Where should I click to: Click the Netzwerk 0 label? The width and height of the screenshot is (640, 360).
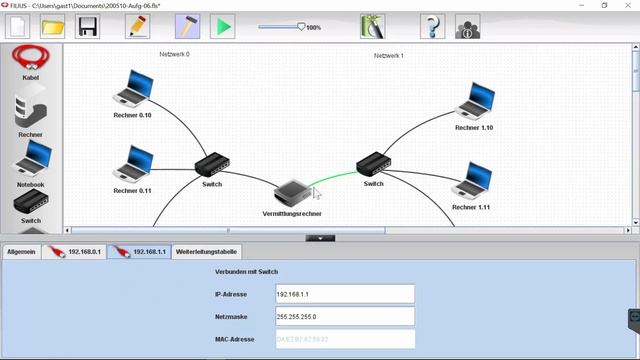(x=174, y=54)
